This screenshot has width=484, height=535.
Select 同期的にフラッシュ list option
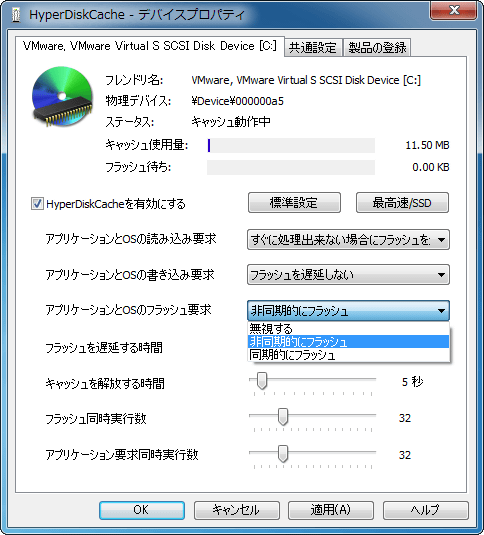(348, 355)
